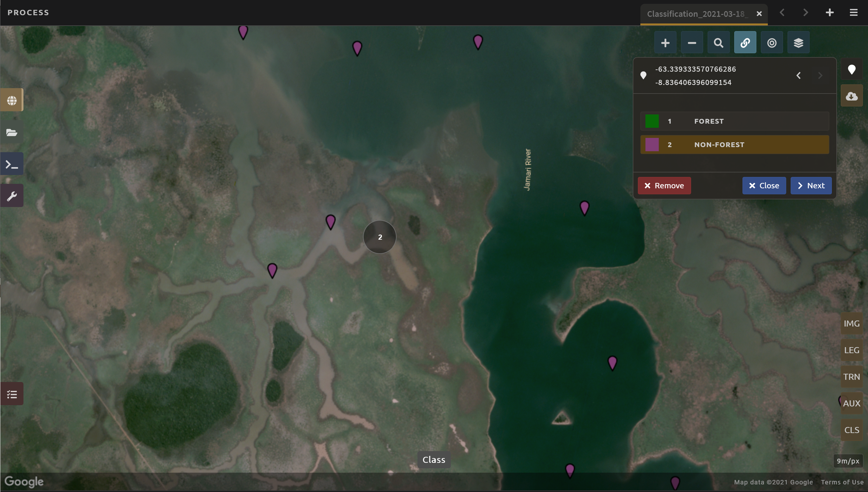Click the zoom in plus map button
This screenshot has width=868, height=492.
[665, 43]
